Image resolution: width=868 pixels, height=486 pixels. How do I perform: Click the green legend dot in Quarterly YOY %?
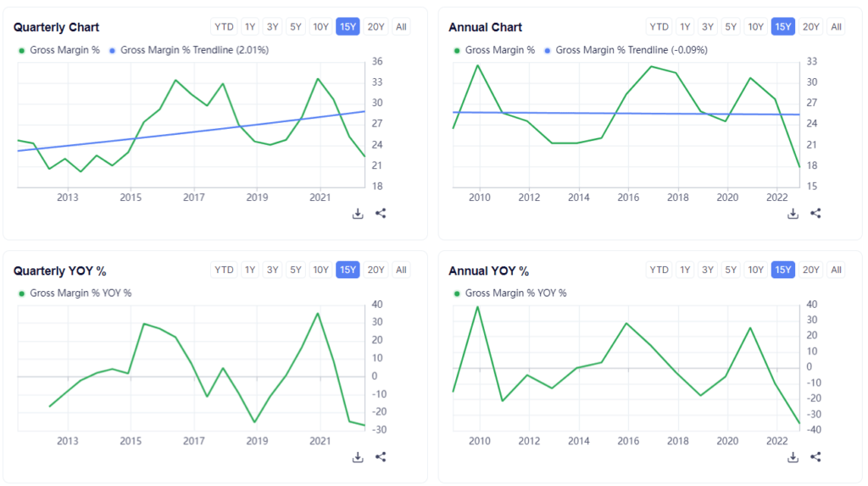(21, 293)
